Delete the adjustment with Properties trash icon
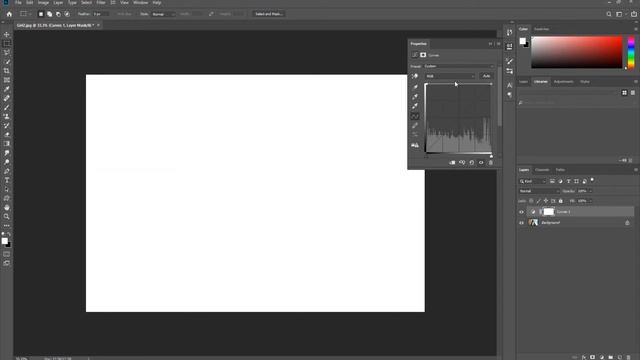 (491, 162)
